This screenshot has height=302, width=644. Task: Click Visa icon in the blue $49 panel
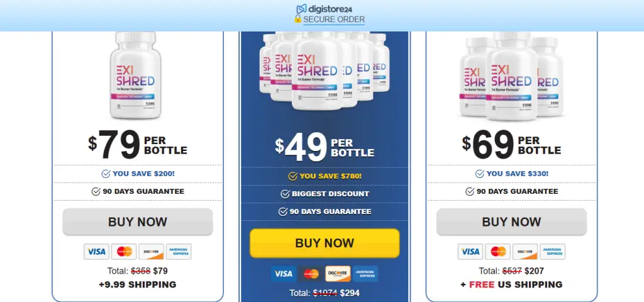click(x=283, y=274)
